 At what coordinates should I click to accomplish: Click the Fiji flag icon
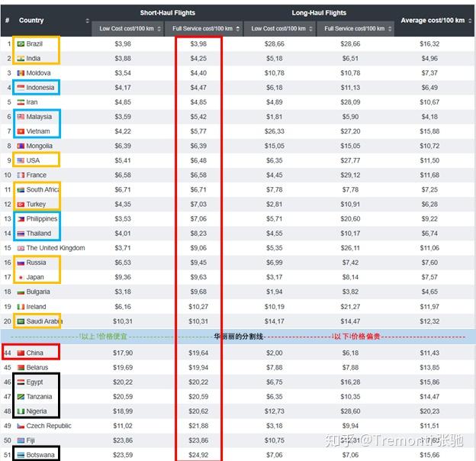point(21,440)
